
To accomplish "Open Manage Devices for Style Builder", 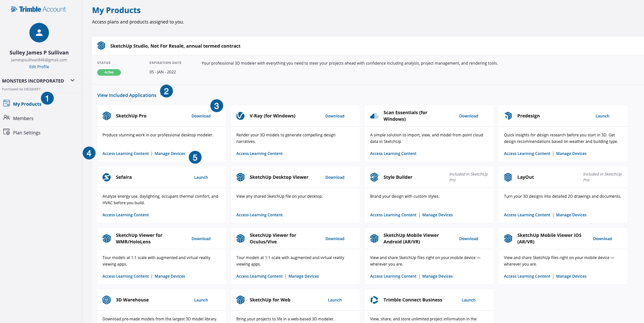I will tap(437, 215).
